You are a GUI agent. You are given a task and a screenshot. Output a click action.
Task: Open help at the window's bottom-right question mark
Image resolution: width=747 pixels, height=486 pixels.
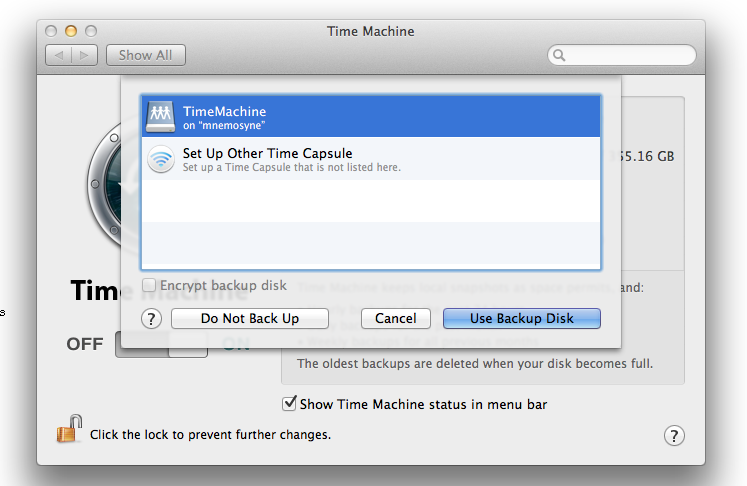pos(674,435)
